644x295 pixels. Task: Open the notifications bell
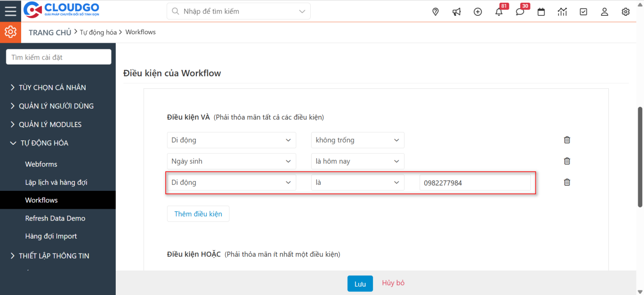(499, 12)
